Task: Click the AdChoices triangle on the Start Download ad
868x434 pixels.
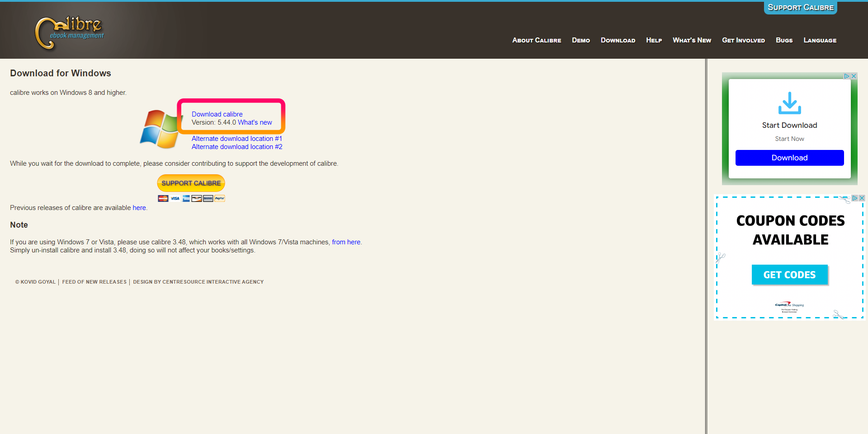Action: click(x=847, y=76)
